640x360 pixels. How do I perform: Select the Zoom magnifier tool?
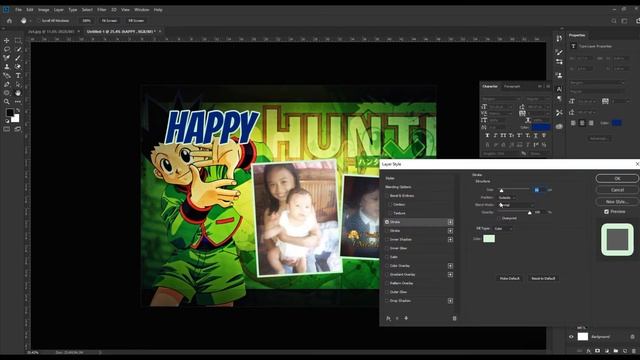click(7, 101)
